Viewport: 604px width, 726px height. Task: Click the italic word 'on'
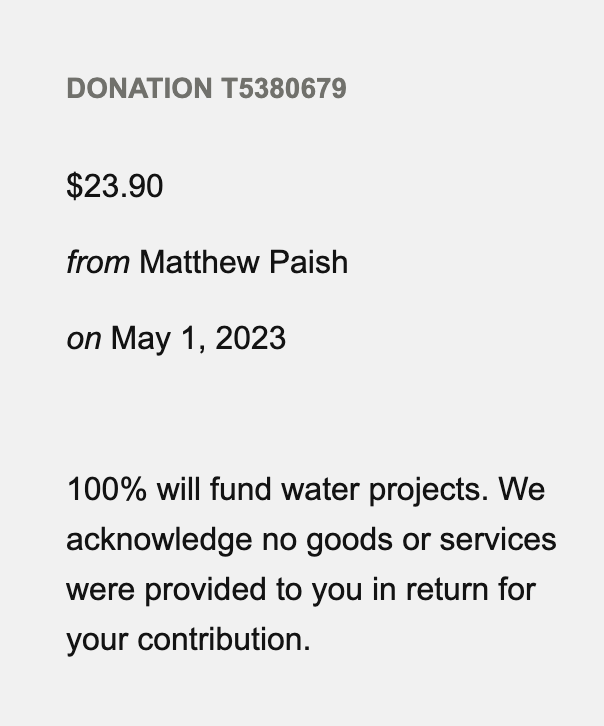pos(84,338)
